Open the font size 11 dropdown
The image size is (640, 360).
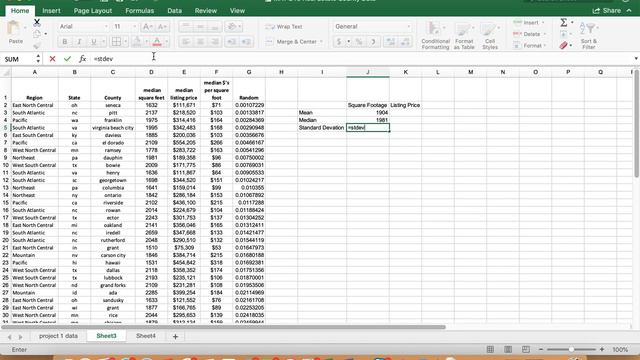[x=134, y=27]
